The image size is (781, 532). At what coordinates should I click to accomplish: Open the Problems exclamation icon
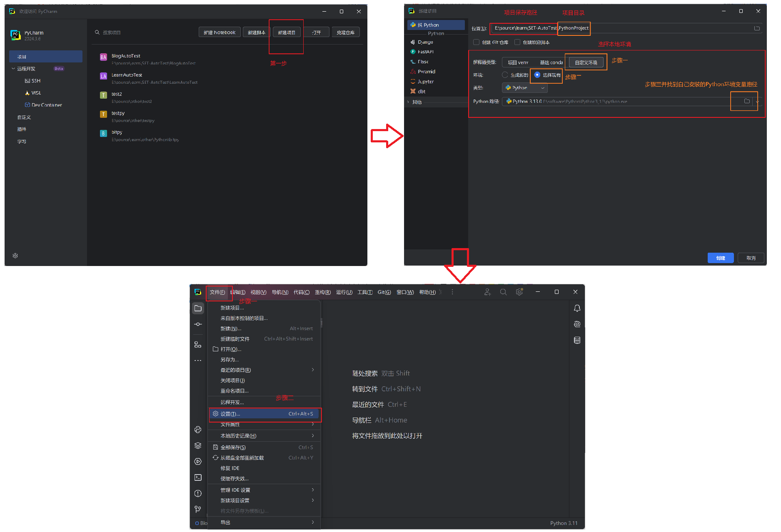click(198, 493)
